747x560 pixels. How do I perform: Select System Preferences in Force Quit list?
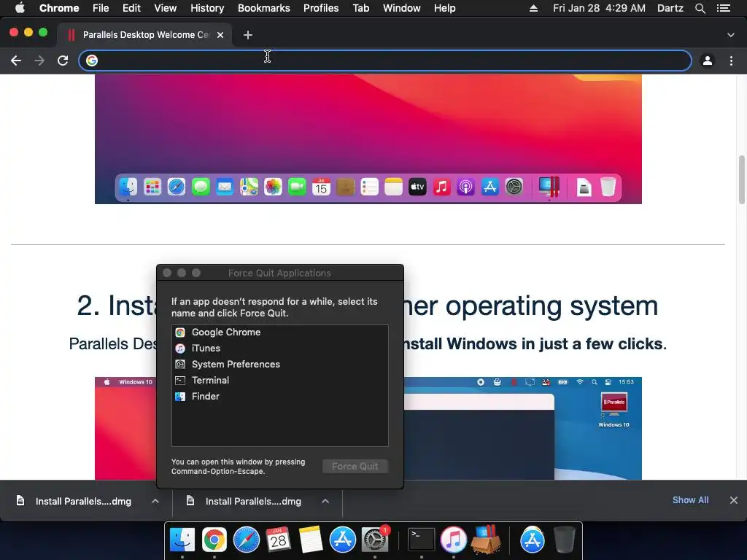tap(279, 365)
